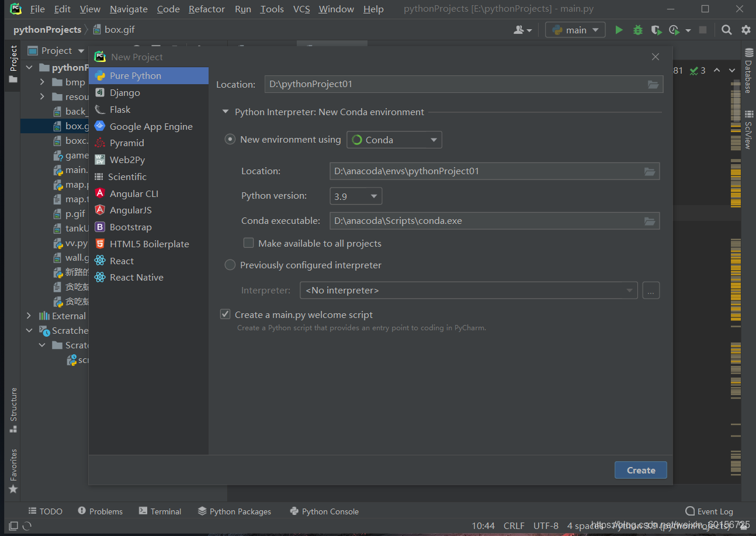The width and height of the screenshot is (756, 536).
Task: Expand External Libraries tree node
Action: click(29, 316)
